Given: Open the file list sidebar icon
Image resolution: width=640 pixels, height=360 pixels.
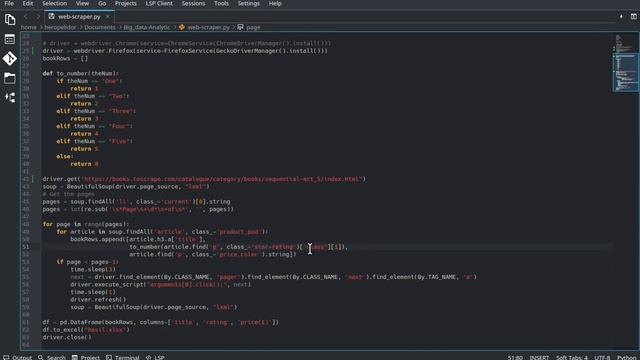Looking at the screenshot, I should pyautogui.click(x=10, y=39).
